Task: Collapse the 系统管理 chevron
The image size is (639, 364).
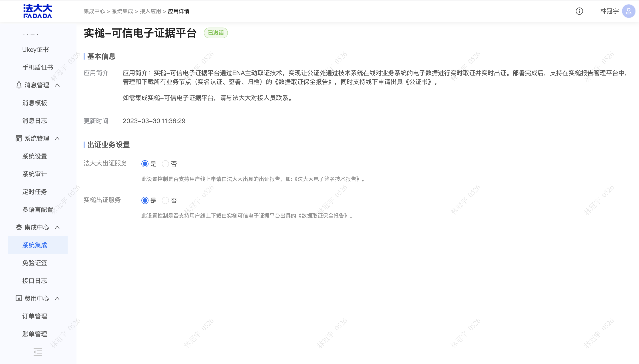Action: click(57, 138)
